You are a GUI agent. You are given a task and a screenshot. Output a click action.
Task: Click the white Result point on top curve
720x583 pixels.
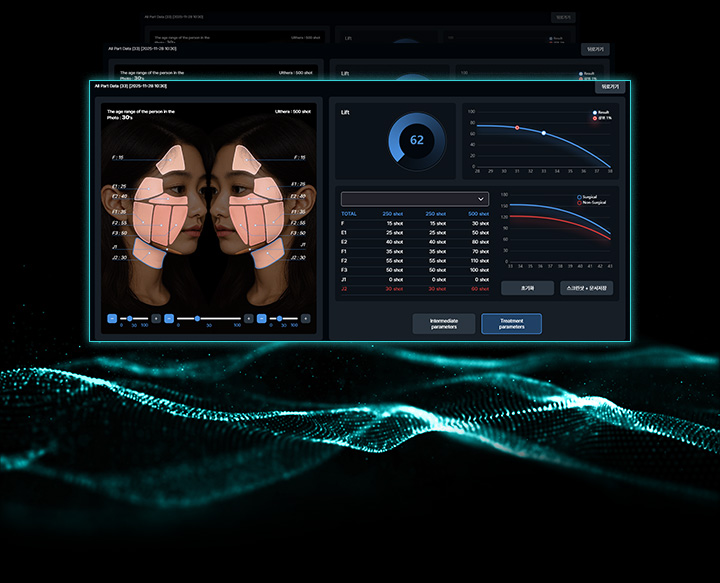coord(543,133)
